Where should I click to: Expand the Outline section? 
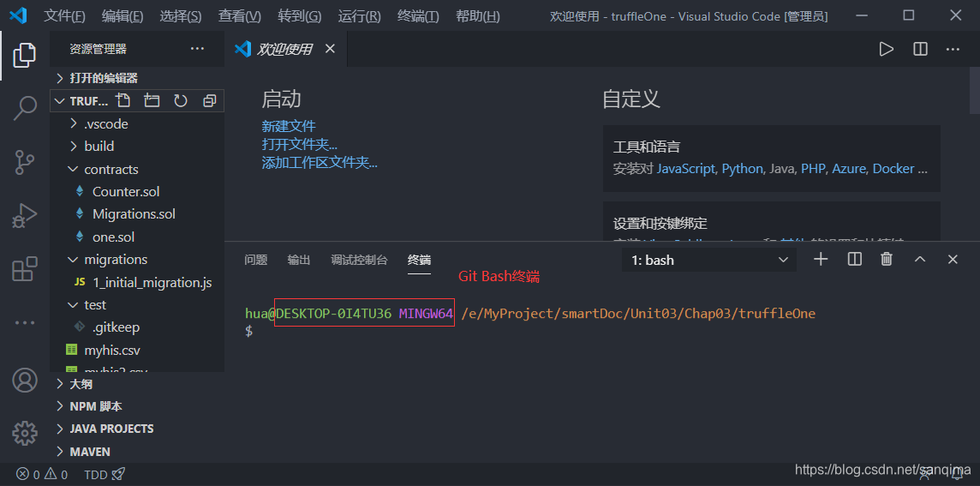coord(137,383)
